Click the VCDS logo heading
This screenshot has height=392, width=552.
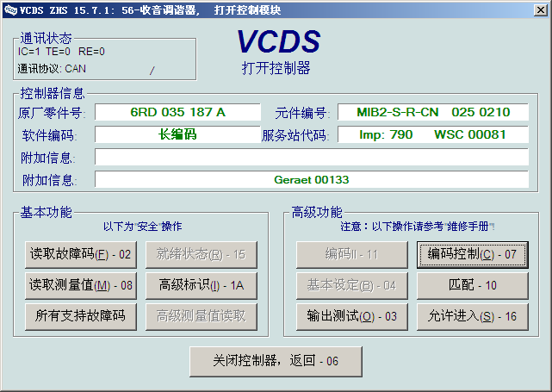(278, 41)
